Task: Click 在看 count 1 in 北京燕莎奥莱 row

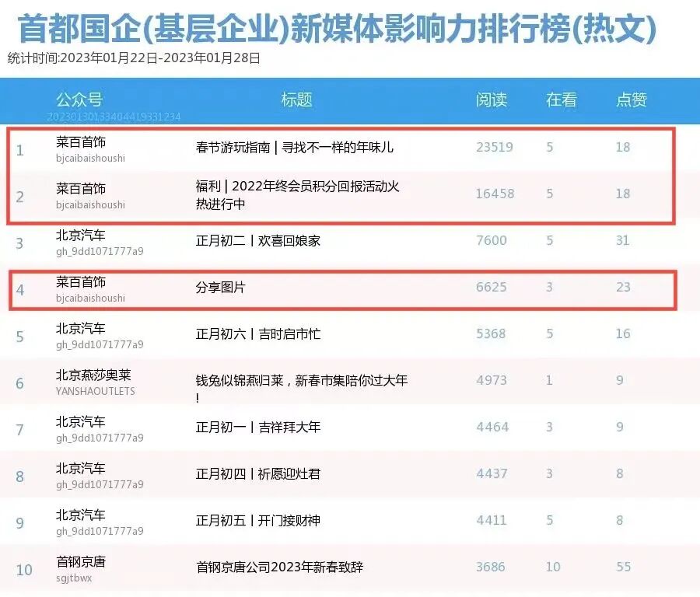Action: tap(550, 380)
